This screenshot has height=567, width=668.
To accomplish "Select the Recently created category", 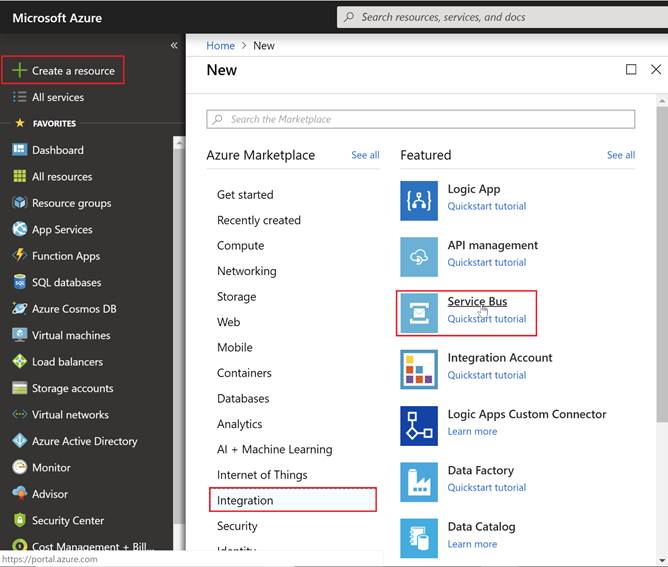I will tap(259, 220).
